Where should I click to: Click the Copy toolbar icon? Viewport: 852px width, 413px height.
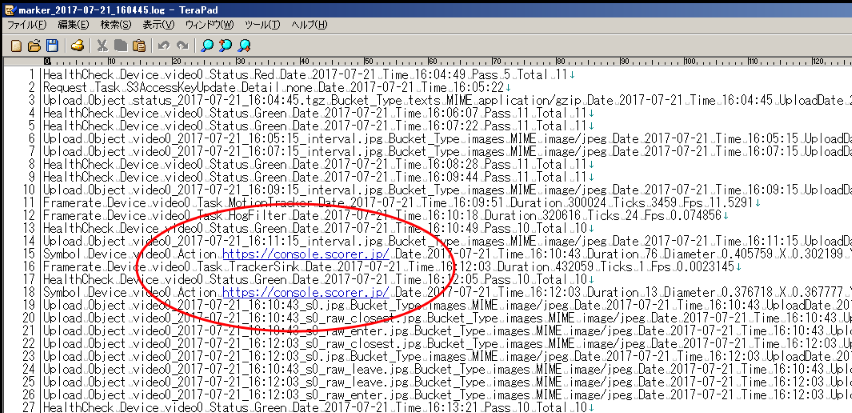click(120, 46)
